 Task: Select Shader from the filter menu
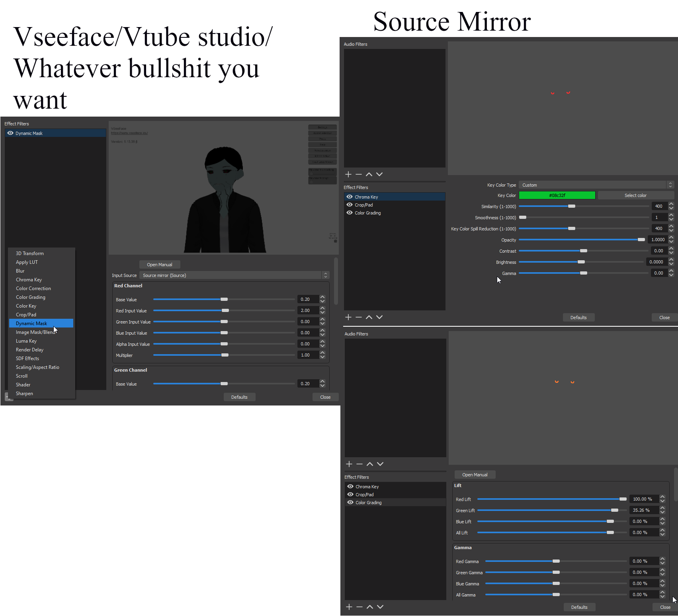(x=23, y=385)
